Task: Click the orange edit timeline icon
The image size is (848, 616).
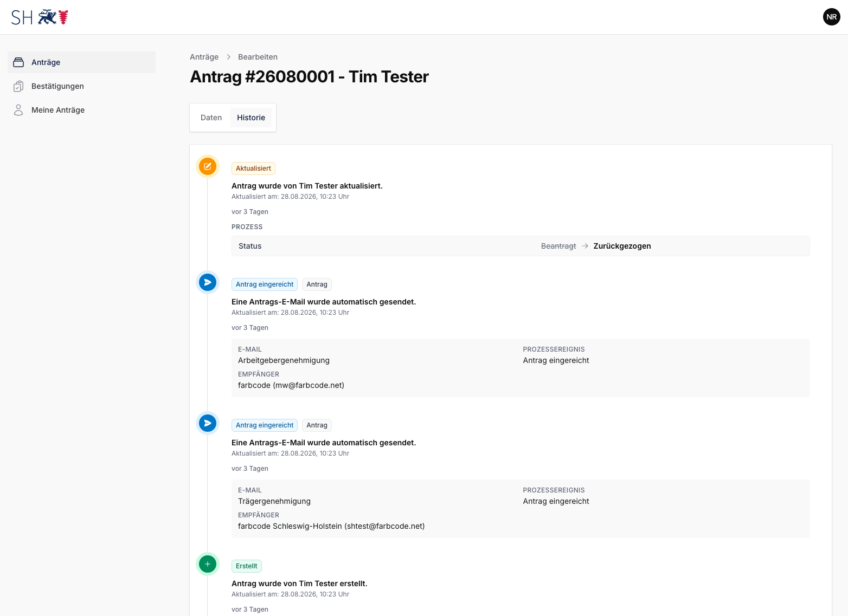Action: (x=208, y=166)
